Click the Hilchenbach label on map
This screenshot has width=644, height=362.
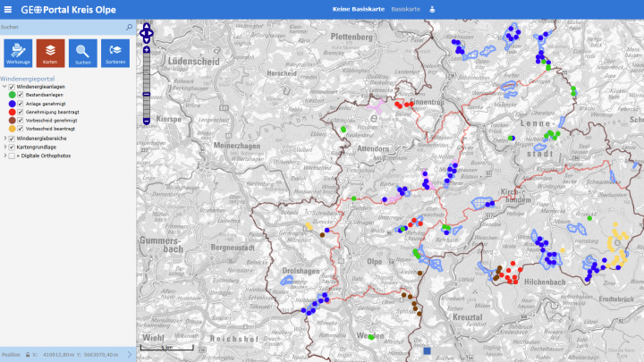click(x=545, y=282)
